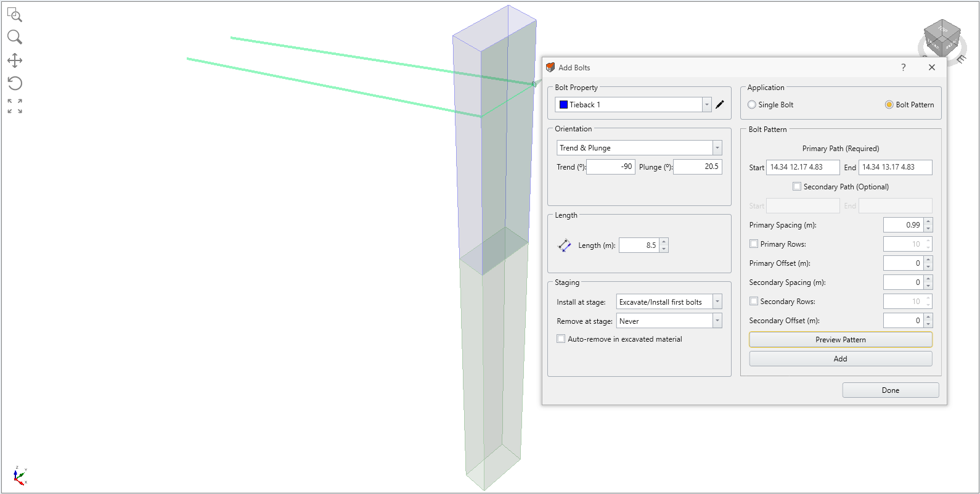Click the blue Tieback 1 color swatch
Screen dimensions: 980x494
(563, 105)
